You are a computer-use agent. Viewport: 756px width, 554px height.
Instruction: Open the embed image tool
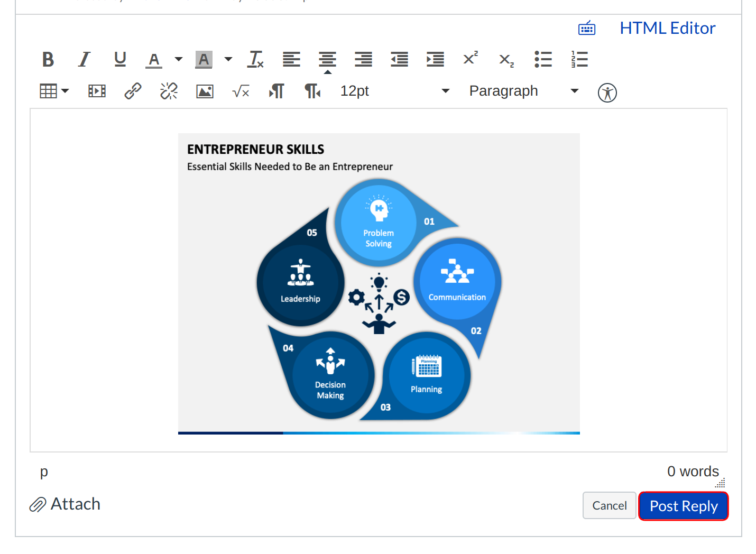pyautogui.click(x=205, y=91)
